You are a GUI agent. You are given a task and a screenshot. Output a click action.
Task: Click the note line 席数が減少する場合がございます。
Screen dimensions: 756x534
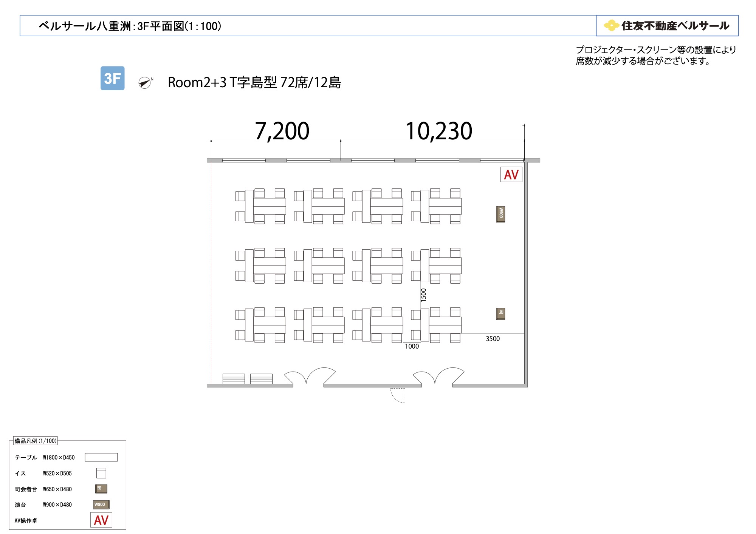click(644, 61)
